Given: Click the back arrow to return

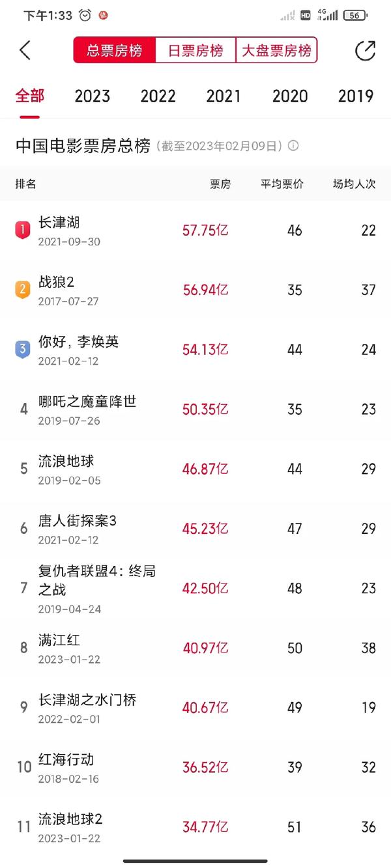Looking at the screenshot, I should (x=25, y=49).
